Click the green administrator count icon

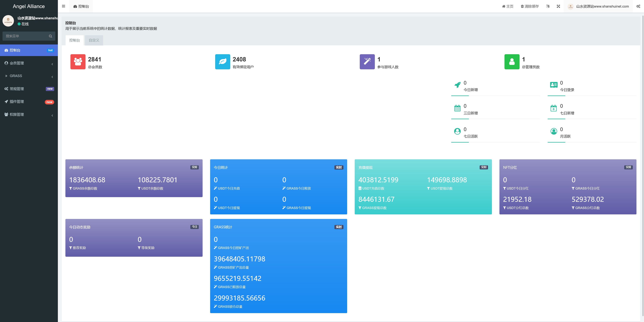[x=512, y=62]
